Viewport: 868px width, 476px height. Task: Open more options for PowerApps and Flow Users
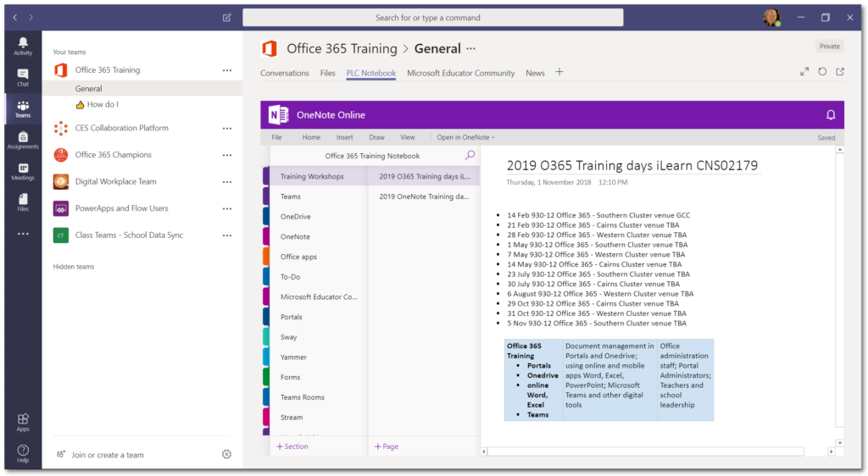[227, 209]
